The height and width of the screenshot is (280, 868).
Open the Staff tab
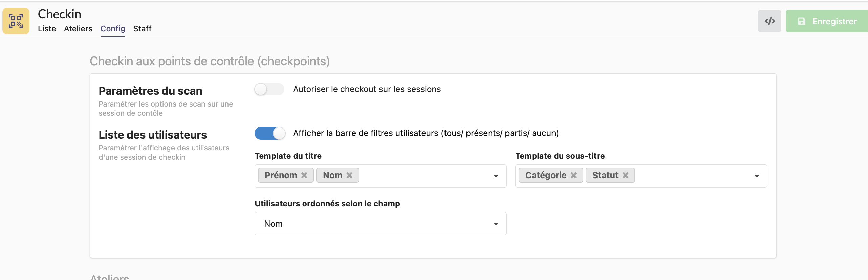point(142,29)
